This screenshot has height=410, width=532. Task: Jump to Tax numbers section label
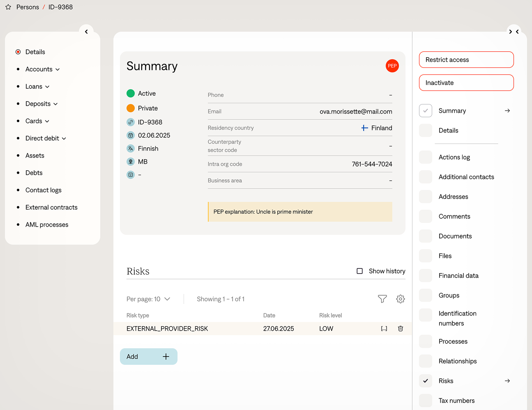point(457,401)
